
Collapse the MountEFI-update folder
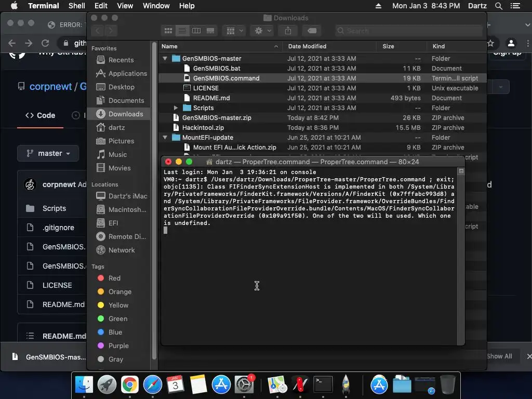point(165,138)
